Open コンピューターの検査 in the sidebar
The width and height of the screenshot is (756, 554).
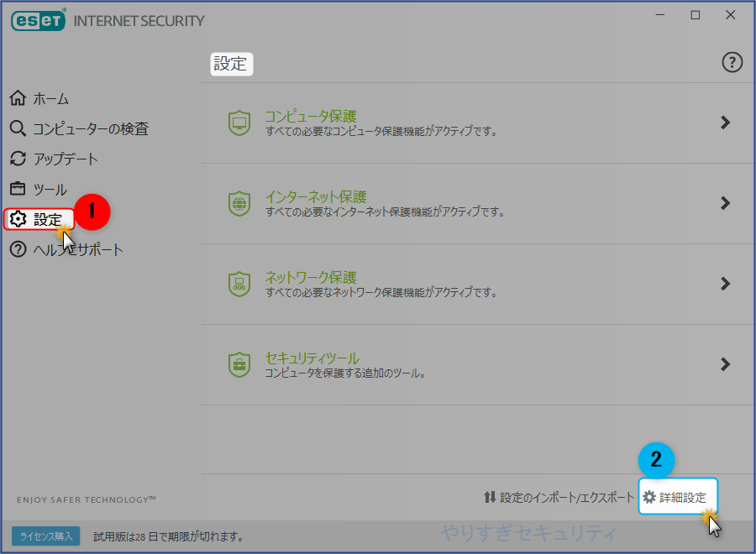point(91,129)
